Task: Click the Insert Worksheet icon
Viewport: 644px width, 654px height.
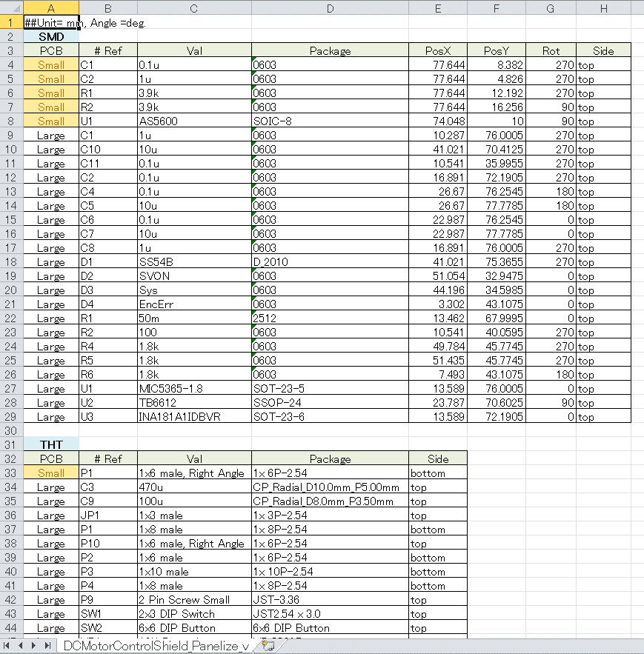Action: click(268, 646)
